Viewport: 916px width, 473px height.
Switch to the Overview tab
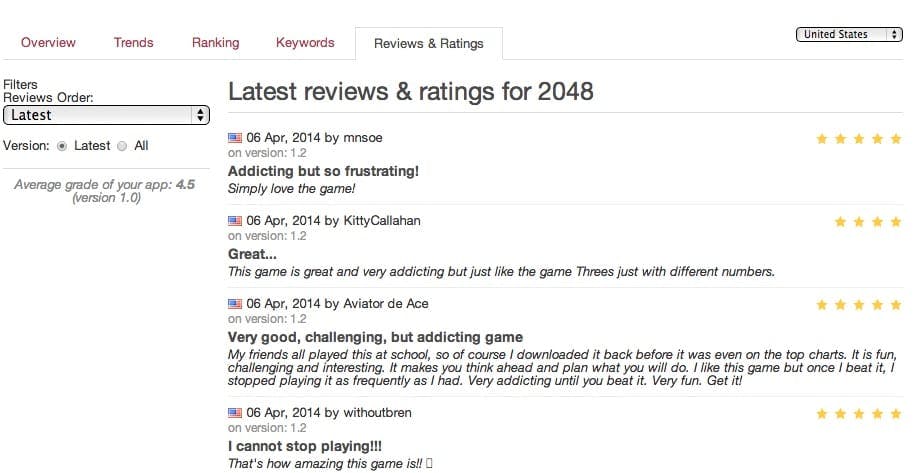point(48,43)
